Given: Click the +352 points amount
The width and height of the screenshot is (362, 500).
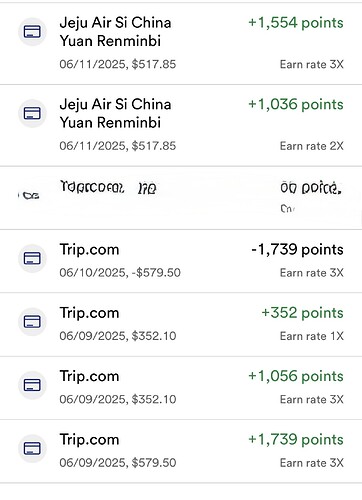Looking at the screenshot, I should click(x=302, y=313).
